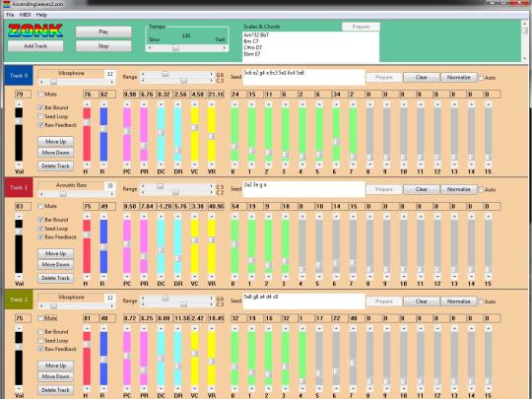Click the Add Track button
532x399 pixels.
(x=35, y=45)
